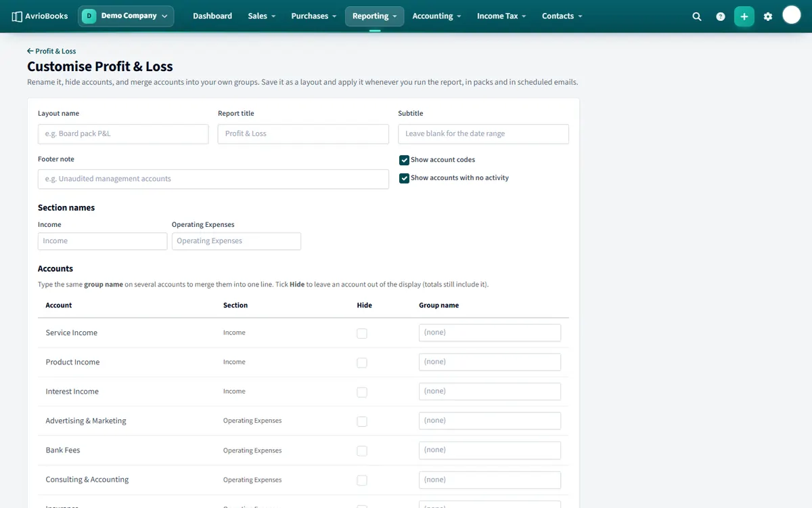Click the Service Income account name
This screenshot has width=812, height=508.
[72, 333]
